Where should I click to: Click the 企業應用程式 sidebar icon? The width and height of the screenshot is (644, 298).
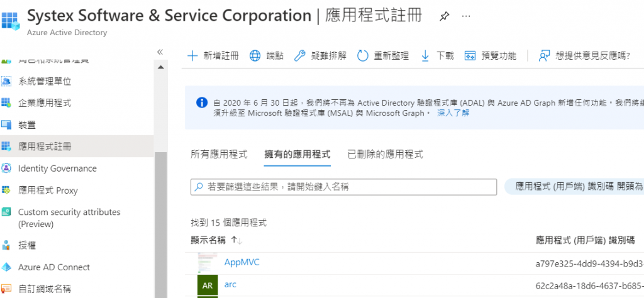pos(6,102)
